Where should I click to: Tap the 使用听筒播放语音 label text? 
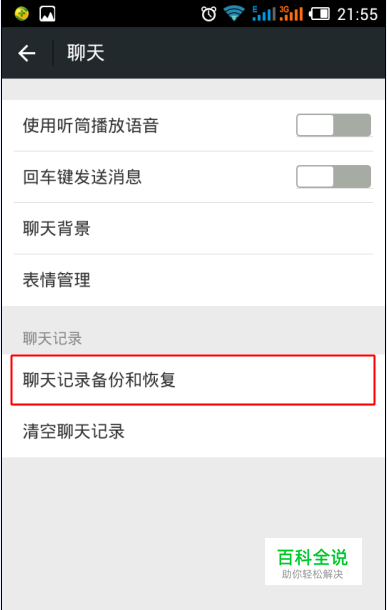91,126
